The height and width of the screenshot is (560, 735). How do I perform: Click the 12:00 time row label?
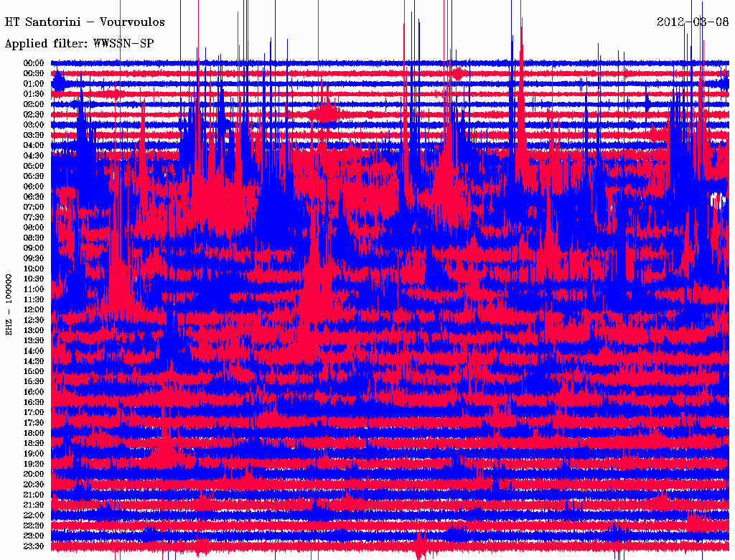coord(34,310)
